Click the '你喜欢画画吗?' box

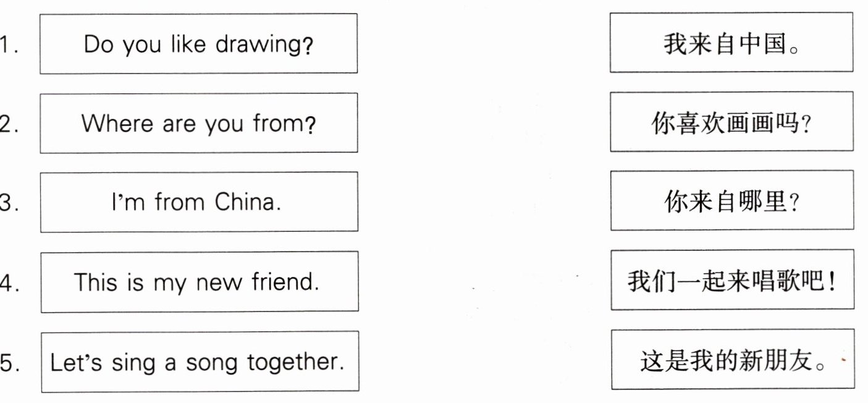pyautogui.click(x=731, y=123)
